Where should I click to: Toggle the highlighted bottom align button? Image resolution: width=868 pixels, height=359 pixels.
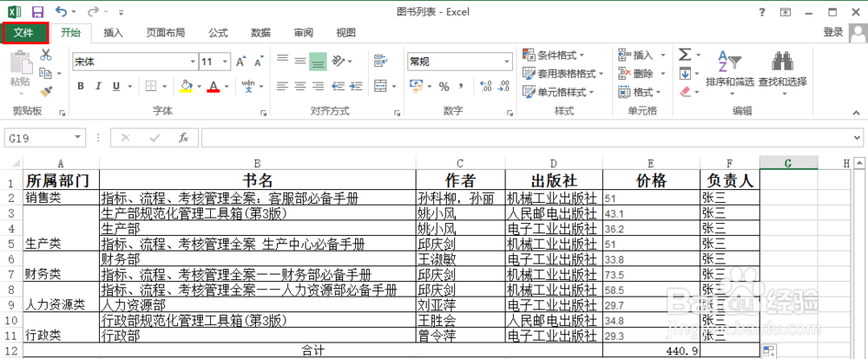pos(318,61)
